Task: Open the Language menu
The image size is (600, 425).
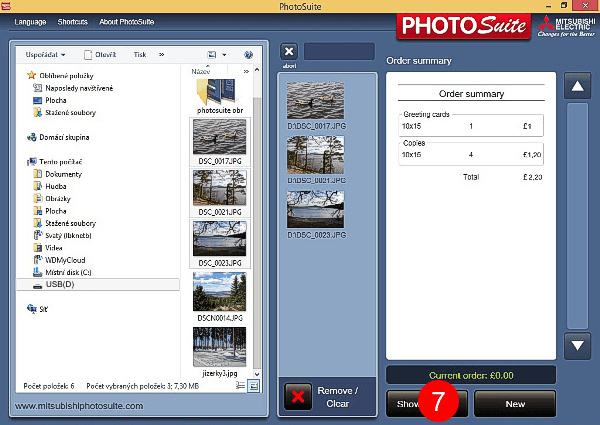Action: click(x=30, y=22)
